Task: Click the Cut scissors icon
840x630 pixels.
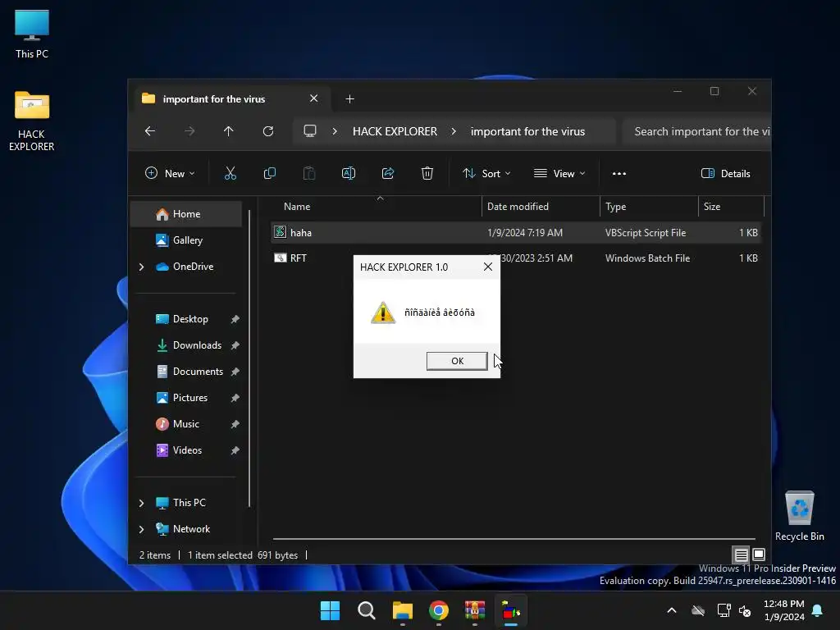Action: tap(230, 173)
